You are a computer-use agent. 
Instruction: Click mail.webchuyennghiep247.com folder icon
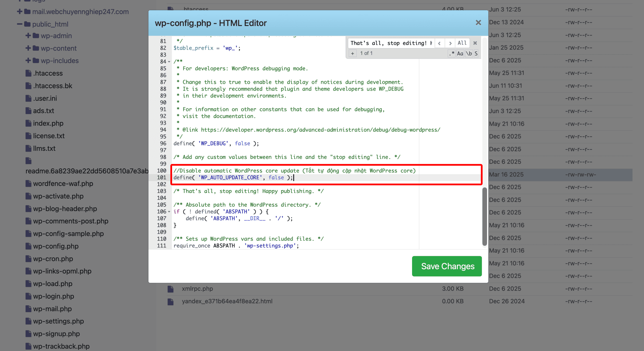tap(27, 12)
